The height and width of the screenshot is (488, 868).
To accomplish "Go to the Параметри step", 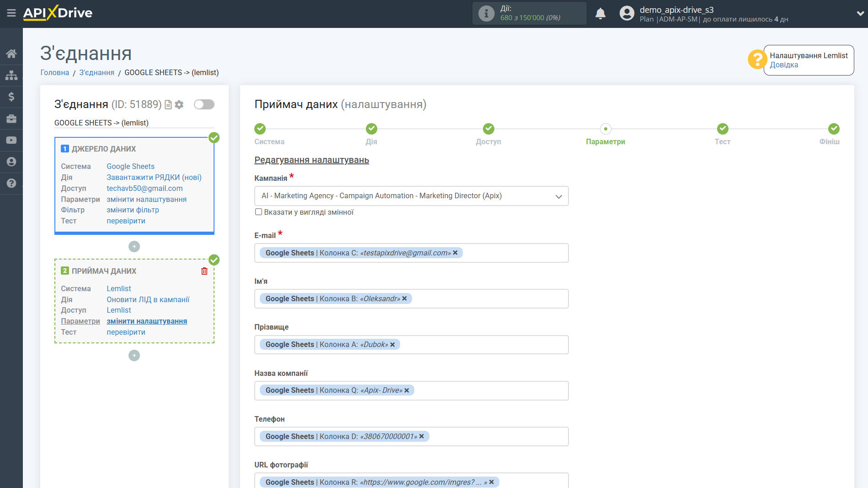I will [x=605, y=129].
